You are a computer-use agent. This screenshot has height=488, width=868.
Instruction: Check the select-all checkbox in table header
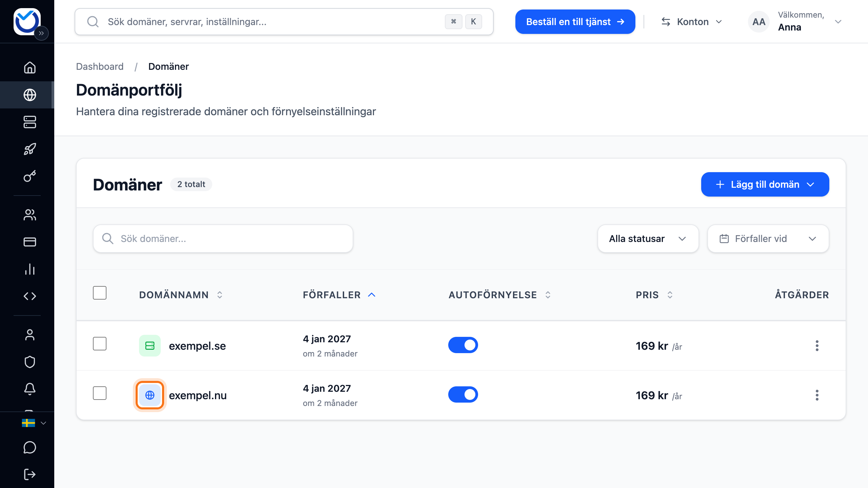click(100, 293)
